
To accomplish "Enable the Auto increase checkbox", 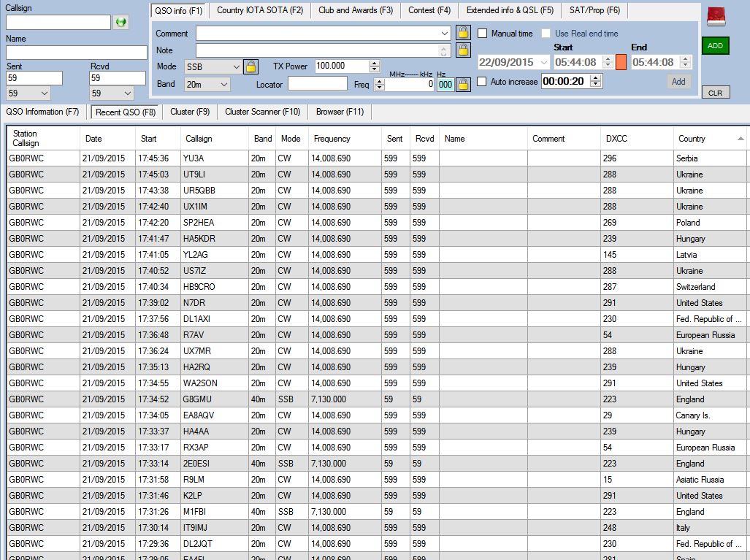I will pos(482,82).
